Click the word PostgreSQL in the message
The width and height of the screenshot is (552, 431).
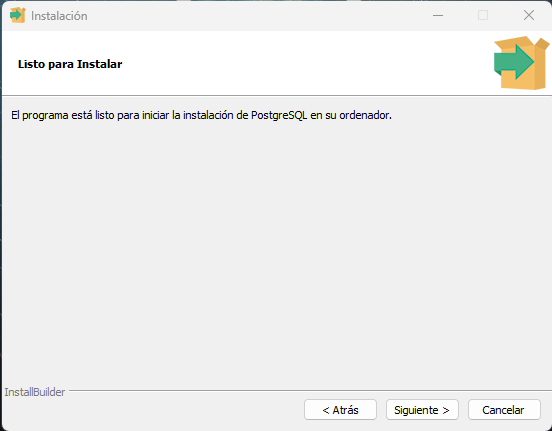coord(279,115)
